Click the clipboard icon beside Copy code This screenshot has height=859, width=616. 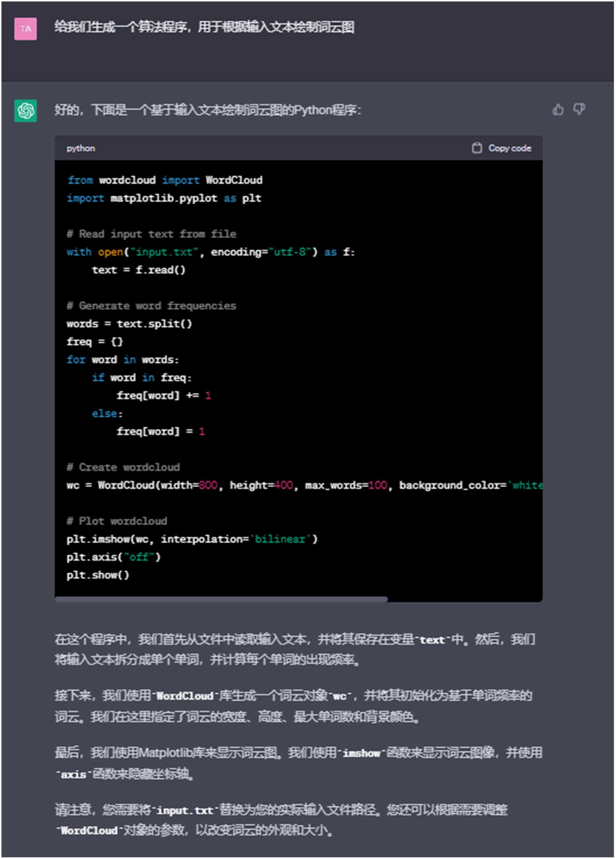[x=477, y=148]
